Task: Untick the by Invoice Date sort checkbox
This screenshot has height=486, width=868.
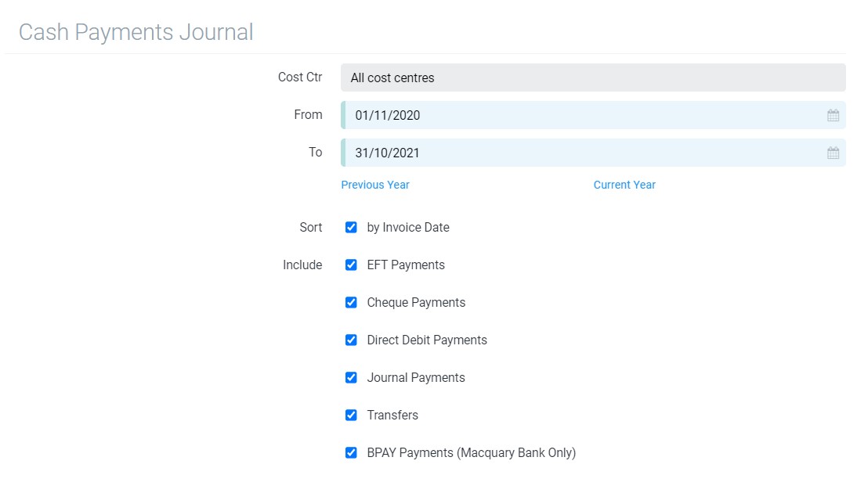Action: pos(351,228)
